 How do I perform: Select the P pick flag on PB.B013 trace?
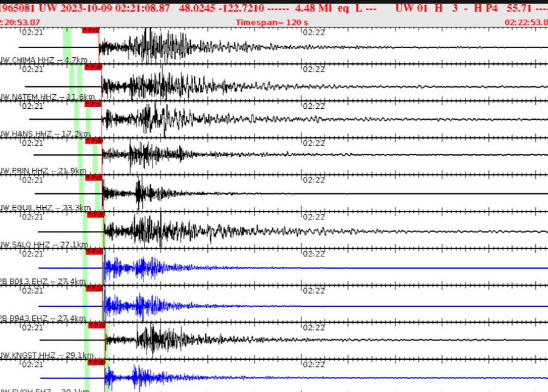(x=93, y=250)
